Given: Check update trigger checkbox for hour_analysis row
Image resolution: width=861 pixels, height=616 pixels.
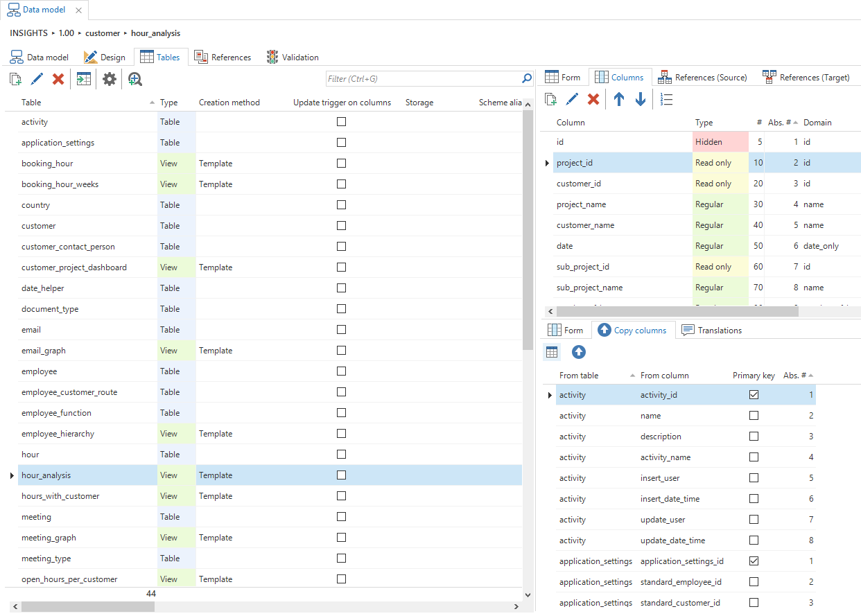Looking at the screenshot, I should coord(341,475).
